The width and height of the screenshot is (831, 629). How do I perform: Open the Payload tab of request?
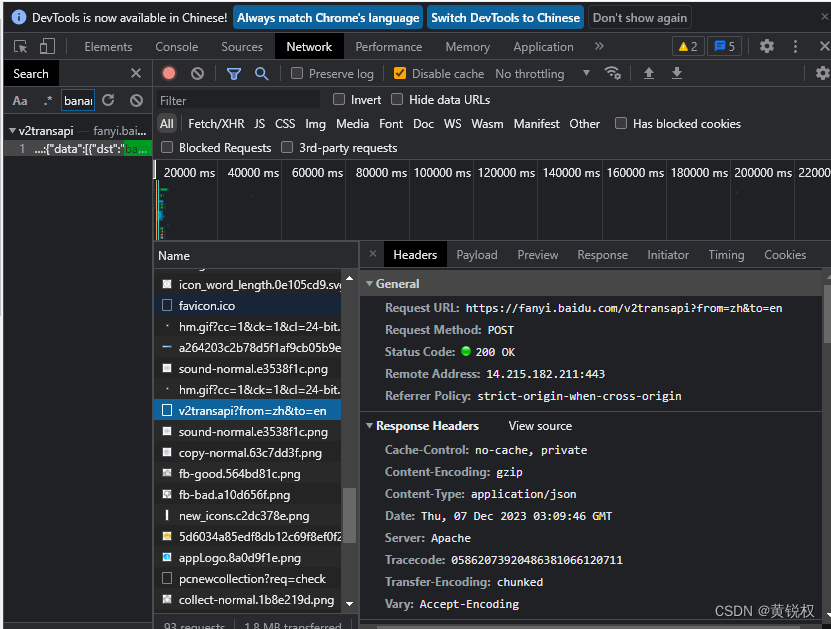point(476,255)
